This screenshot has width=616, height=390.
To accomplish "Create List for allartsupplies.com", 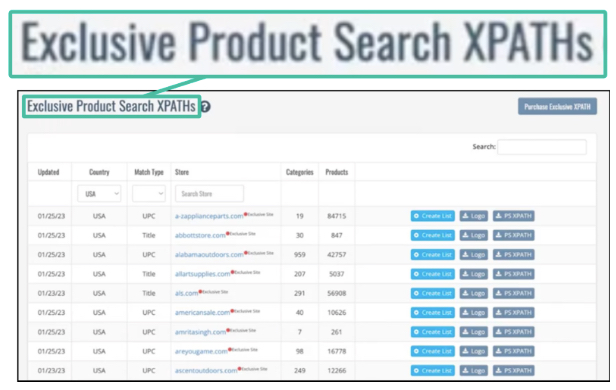I will tap(433, 274).
